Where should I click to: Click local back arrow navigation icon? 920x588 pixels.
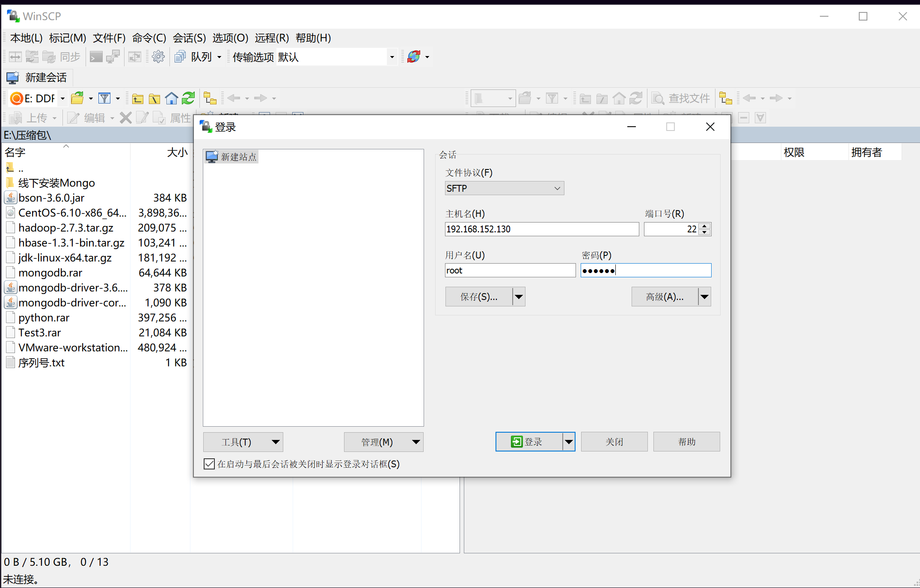click(234, 98)
